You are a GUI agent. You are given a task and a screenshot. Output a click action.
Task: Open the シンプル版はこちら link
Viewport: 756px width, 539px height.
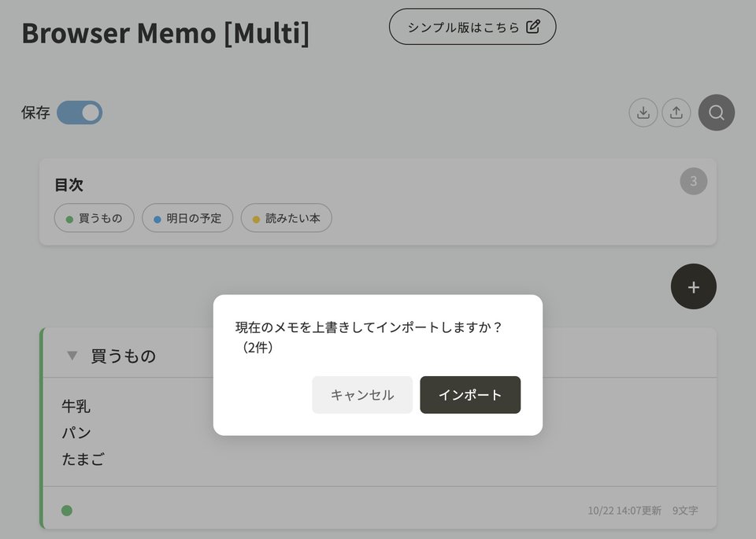(472, 27)
